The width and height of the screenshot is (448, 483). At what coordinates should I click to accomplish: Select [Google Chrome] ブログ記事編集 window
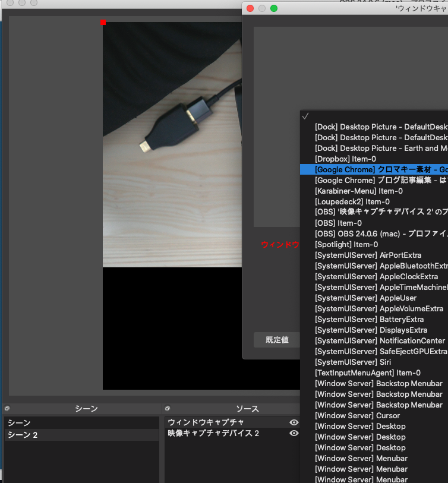coord(374,180)
